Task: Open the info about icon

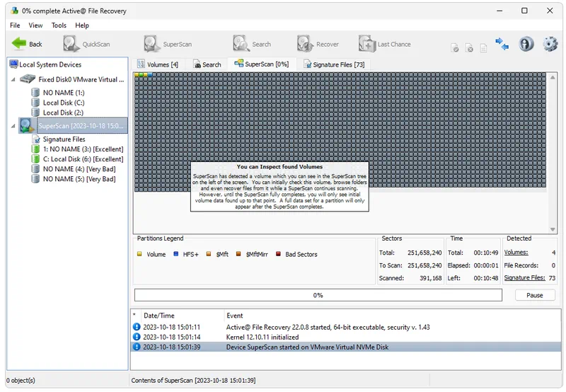Action: coord(526,44)
